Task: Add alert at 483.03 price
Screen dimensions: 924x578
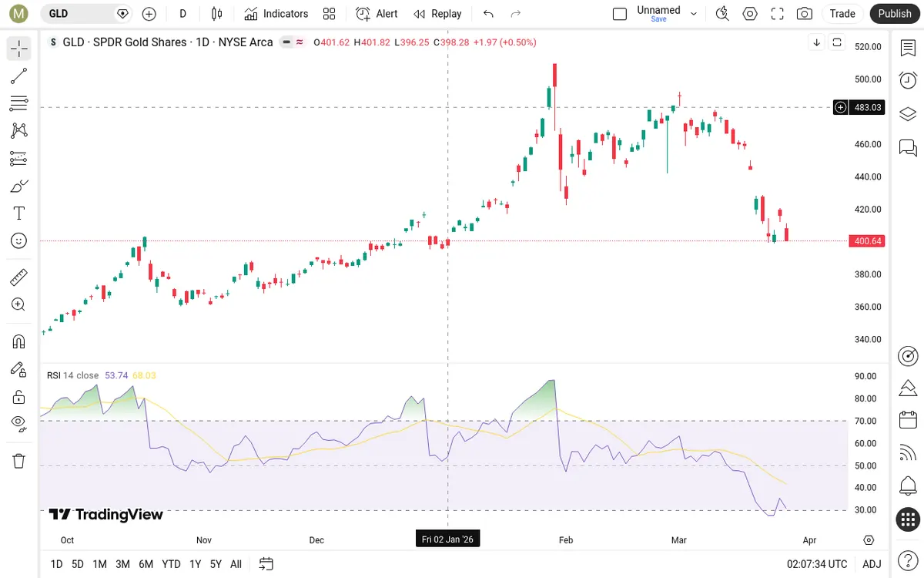Action: point(841,107)
